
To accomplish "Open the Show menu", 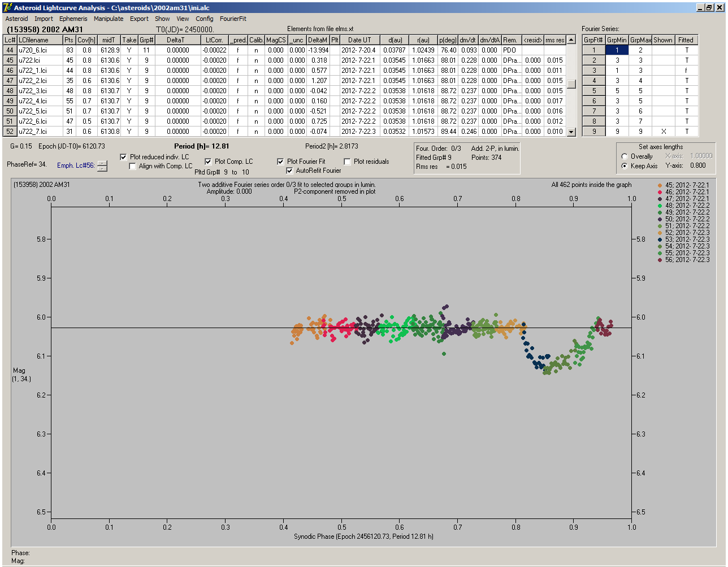I will pyautogui.click(x=162, y=19).
